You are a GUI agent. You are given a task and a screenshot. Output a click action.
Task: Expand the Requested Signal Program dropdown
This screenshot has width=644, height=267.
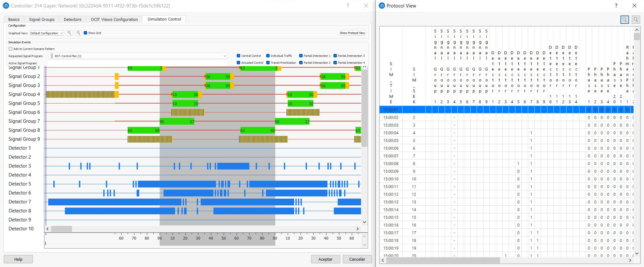coord(224,56)
